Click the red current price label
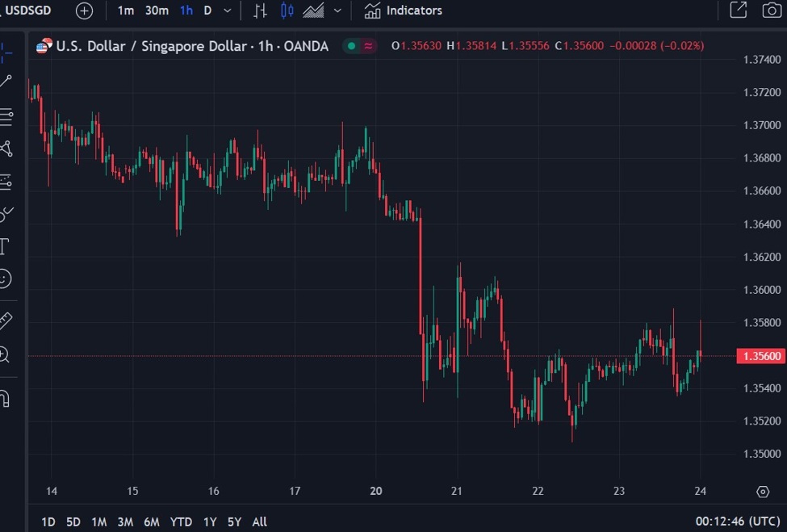The image size is (787, 532). click(760, 355)
